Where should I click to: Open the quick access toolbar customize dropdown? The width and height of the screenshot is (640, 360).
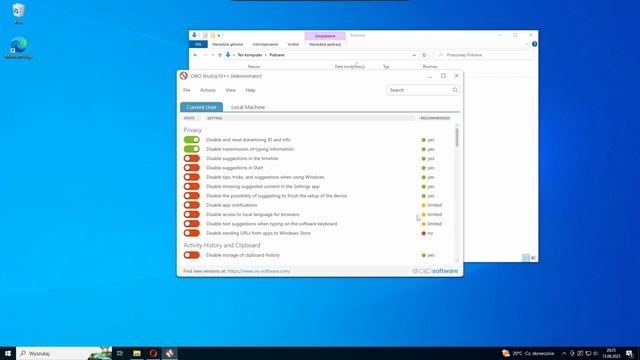(219, 36)
